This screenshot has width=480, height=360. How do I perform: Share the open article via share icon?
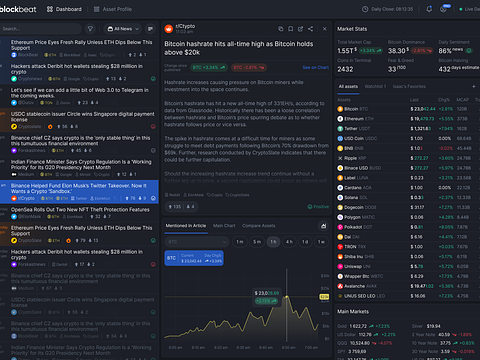click(x=310, y=29)
